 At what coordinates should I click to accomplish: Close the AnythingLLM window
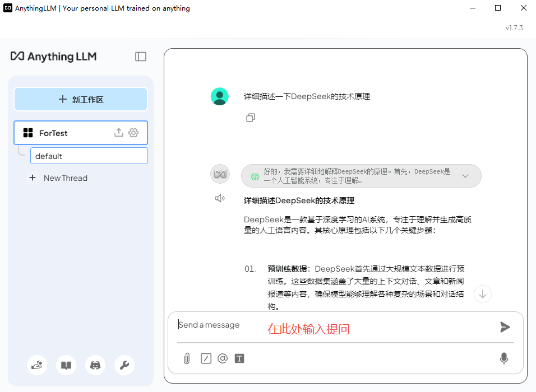[523, 8]
